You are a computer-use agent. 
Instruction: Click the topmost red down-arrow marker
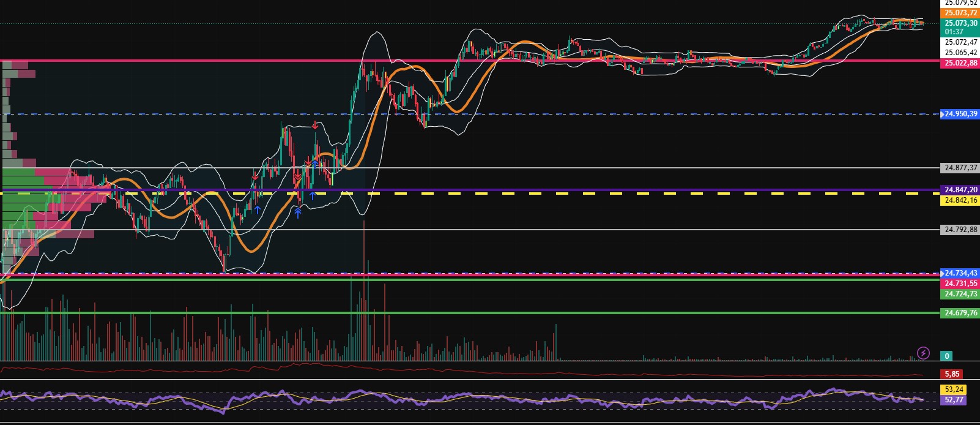[314, 126]
